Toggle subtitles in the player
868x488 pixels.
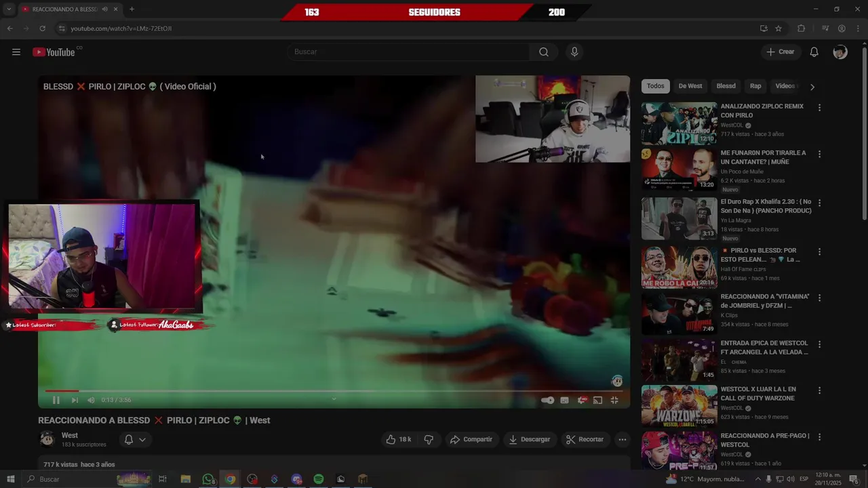click(564, 400)
